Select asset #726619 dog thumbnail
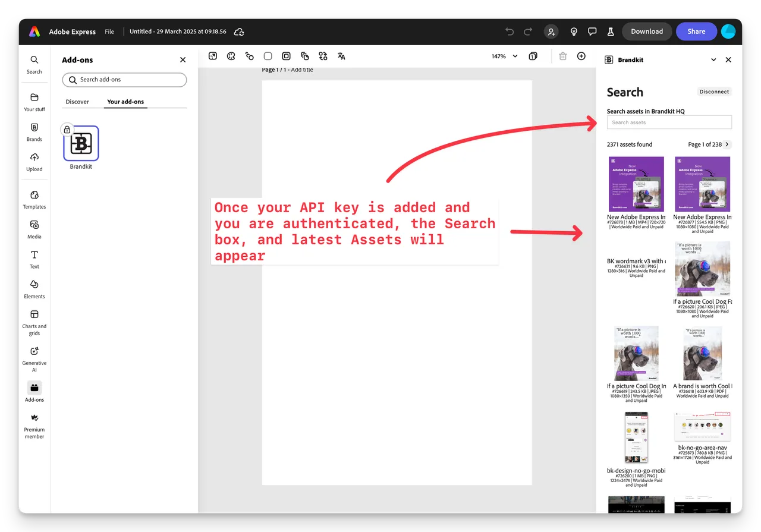Viewport: 761px width, 532px height. (636, 353)
